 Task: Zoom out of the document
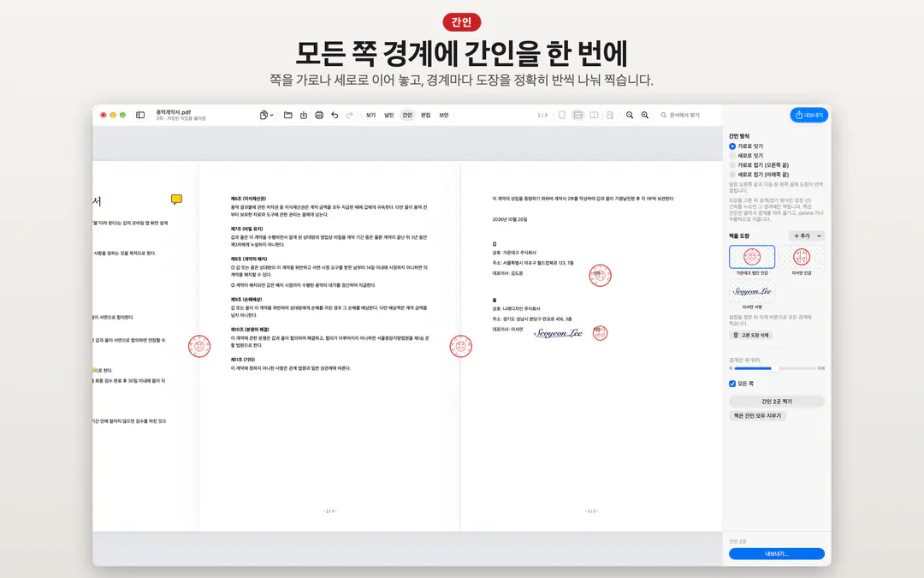(x=630, y=115)
